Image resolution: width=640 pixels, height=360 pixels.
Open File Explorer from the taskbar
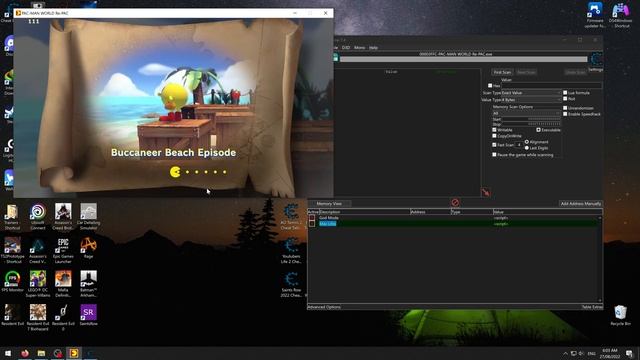tap(41, 353)
